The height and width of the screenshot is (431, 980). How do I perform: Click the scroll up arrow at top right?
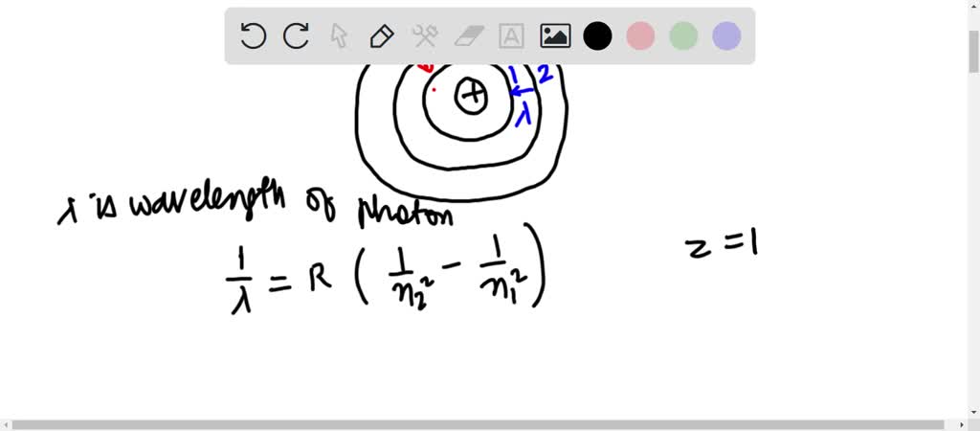coord(972,8)
